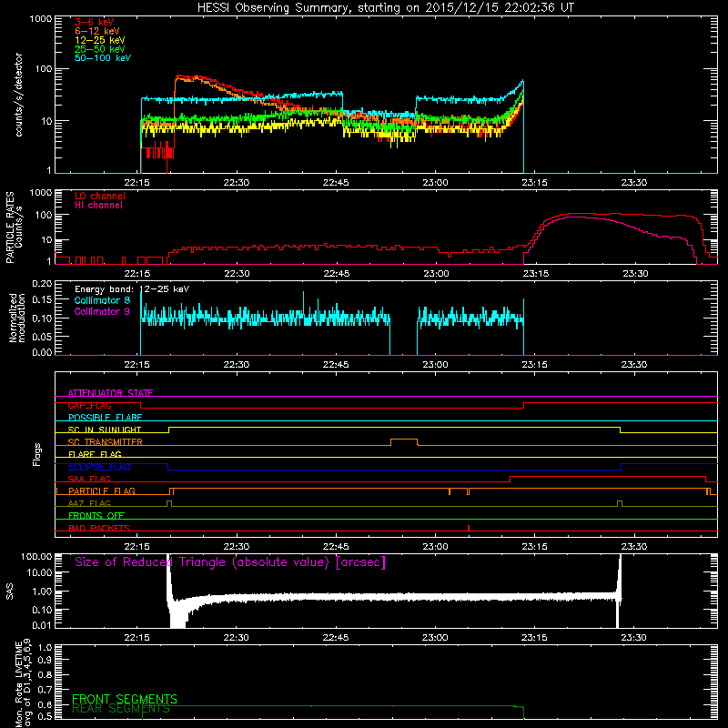728x728 pixels.
Task: Select the 50-100 keV legend entry
Action: pos(103,58)
